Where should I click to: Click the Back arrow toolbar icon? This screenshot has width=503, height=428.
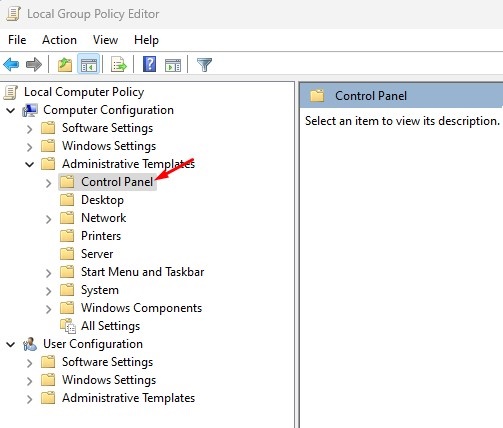tap(11, 64)
